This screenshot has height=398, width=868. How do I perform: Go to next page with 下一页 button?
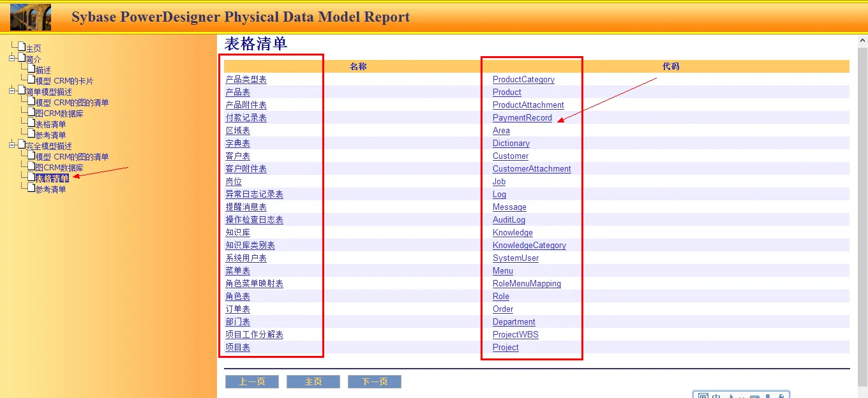point(375,381)
